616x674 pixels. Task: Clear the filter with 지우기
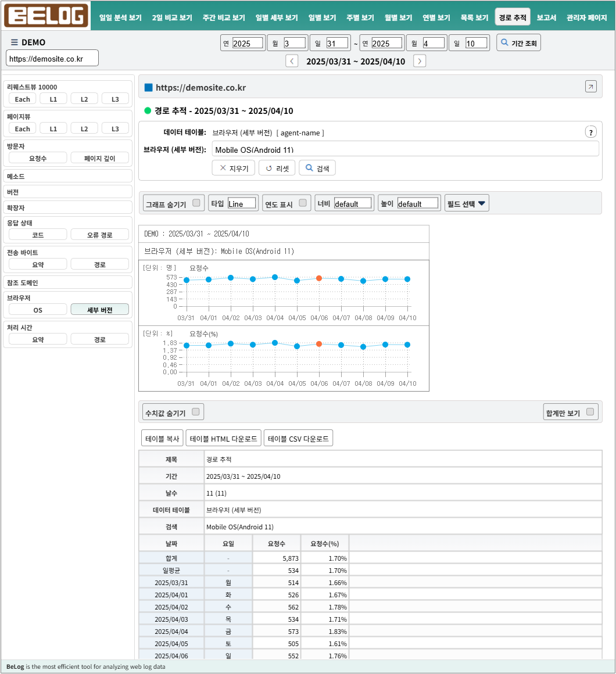(x=234, y=168)
